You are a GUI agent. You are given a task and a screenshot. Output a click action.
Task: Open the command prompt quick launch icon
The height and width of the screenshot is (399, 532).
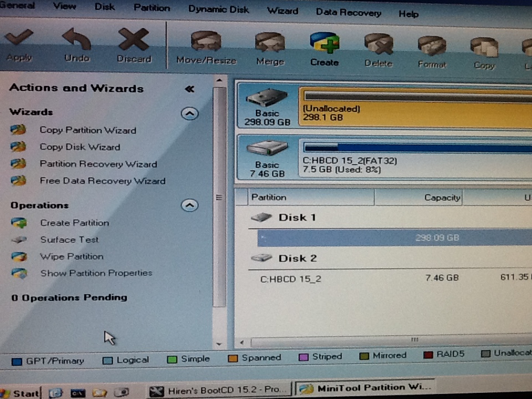(78, 393)
